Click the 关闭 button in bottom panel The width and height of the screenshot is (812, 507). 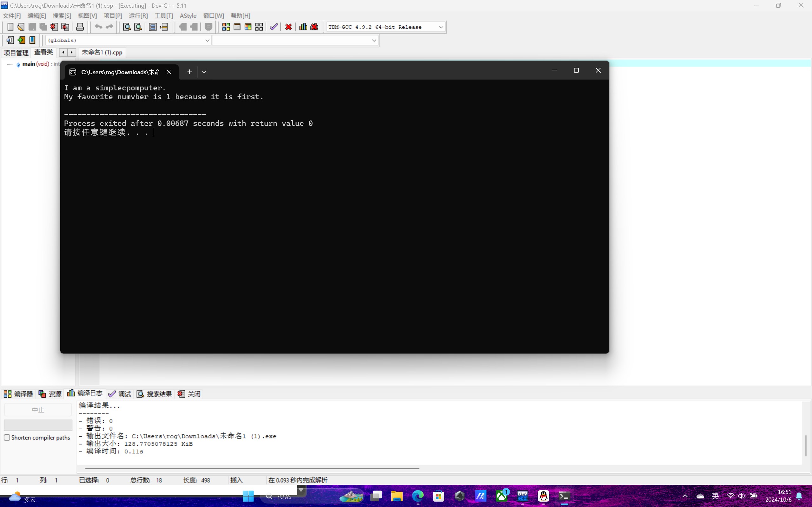[189, 394]
